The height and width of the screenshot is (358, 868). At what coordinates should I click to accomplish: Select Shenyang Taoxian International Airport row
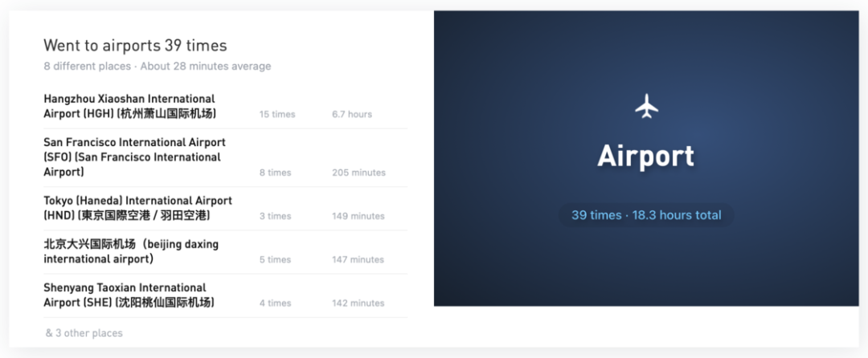coord(225,296)
